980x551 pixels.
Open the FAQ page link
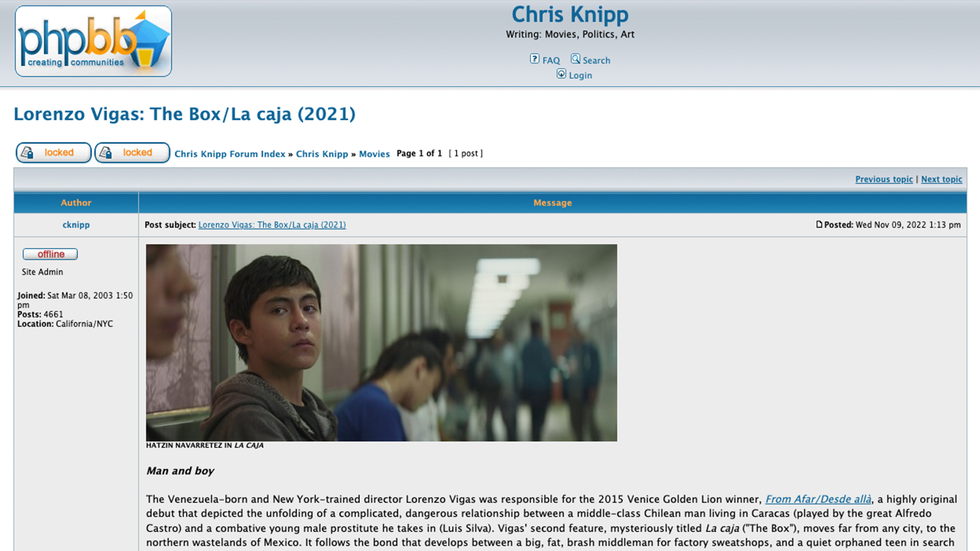(x=551, y=60)
